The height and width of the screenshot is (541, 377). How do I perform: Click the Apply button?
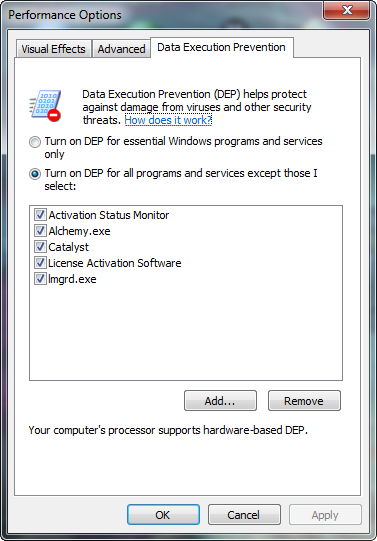[325, 515]
